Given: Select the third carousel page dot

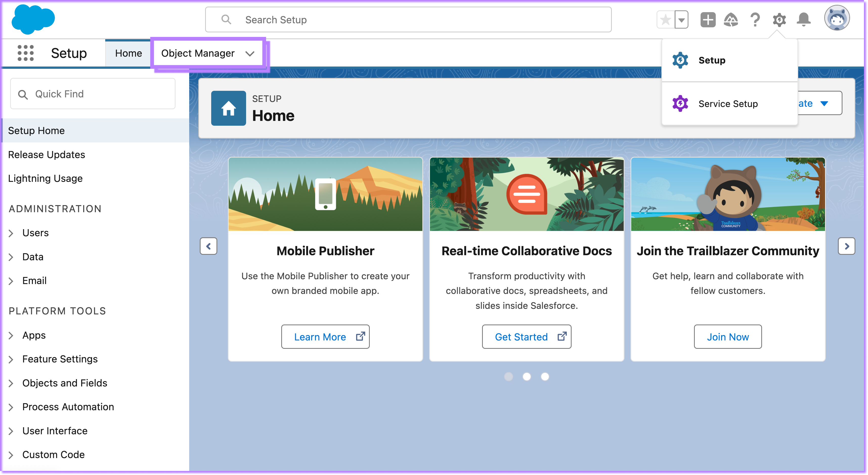Looking at the screenshot, I should pos(545,377).
